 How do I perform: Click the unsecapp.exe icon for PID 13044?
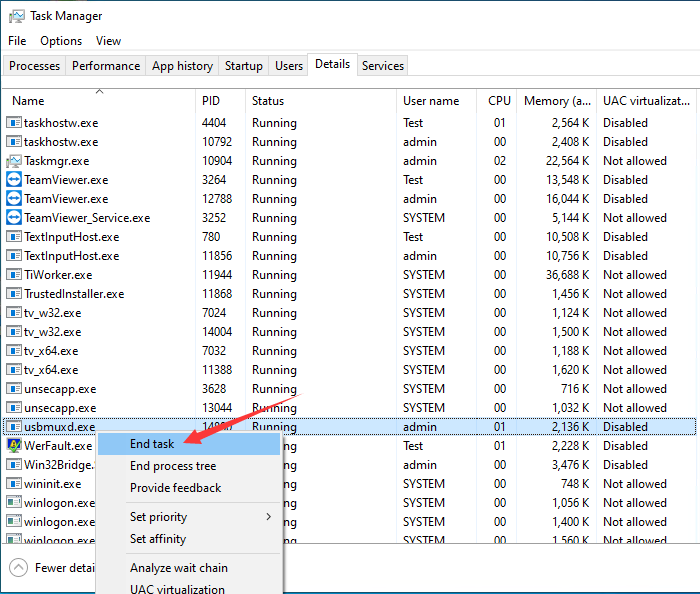(14, 407)
